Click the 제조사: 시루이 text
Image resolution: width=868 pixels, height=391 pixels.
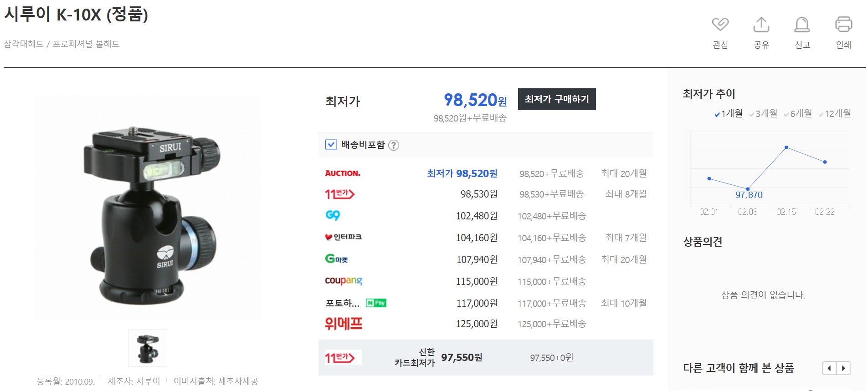134,381
